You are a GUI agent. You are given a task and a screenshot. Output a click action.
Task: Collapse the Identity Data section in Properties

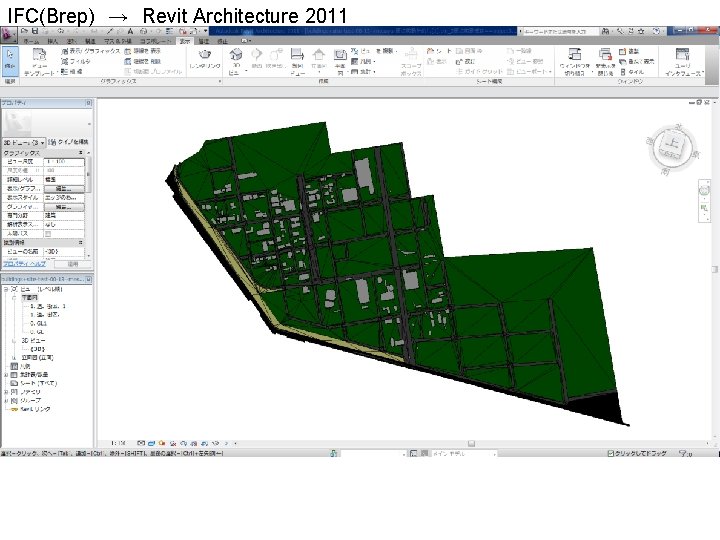click(x=81, y=242)
